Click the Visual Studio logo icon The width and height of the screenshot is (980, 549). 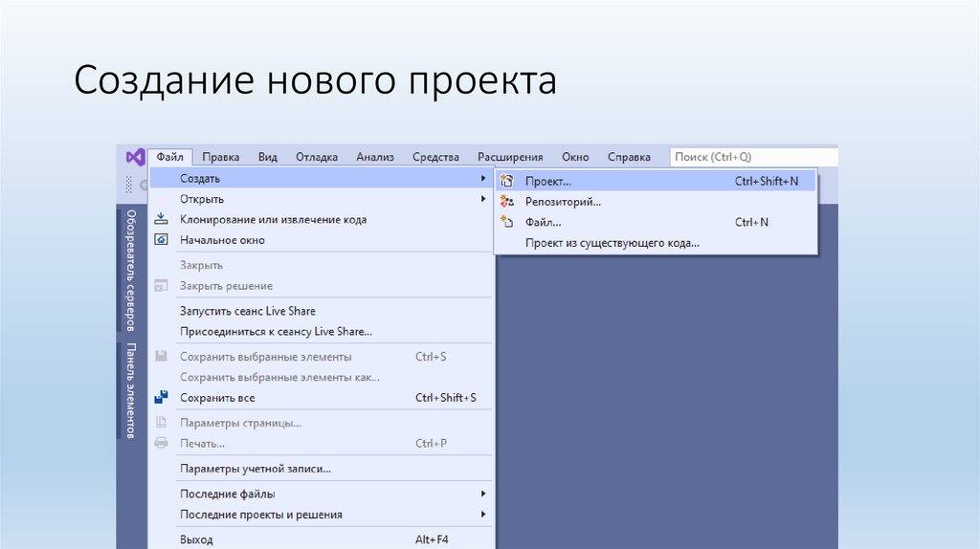134,157
